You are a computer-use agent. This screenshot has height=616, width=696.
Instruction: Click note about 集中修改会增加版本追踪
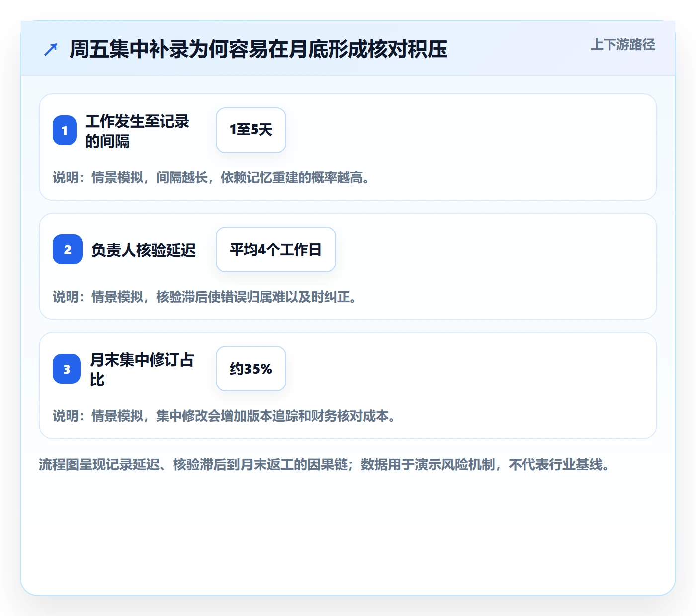(x=224, y=416)
